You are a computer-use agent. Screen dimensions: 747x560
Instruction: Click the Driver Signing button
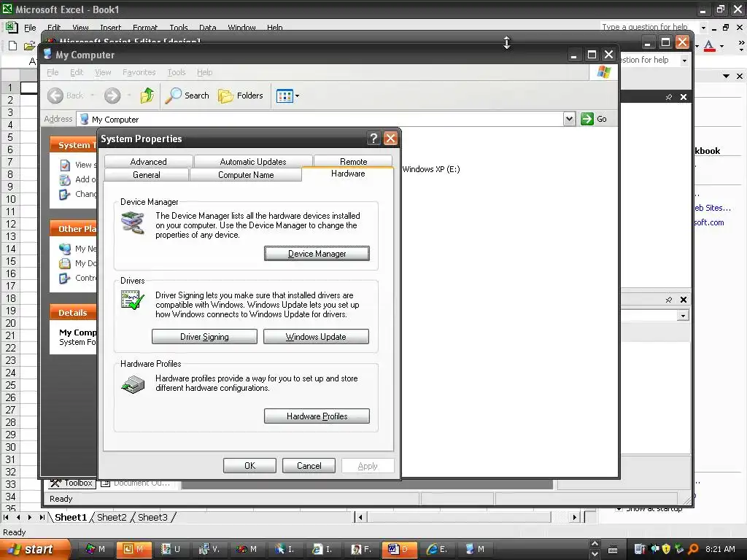pyautogui.click(x=204, y=337)
